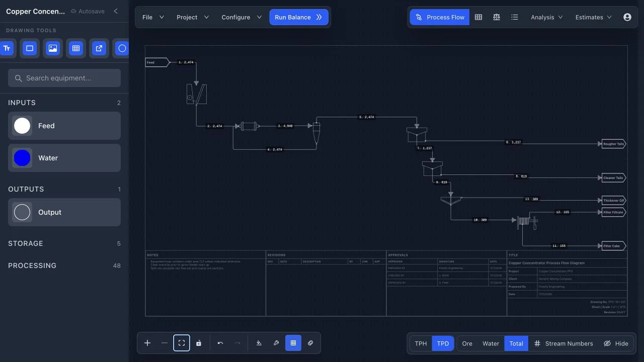Select the Output item
The image size is (644, 362).
64,212
